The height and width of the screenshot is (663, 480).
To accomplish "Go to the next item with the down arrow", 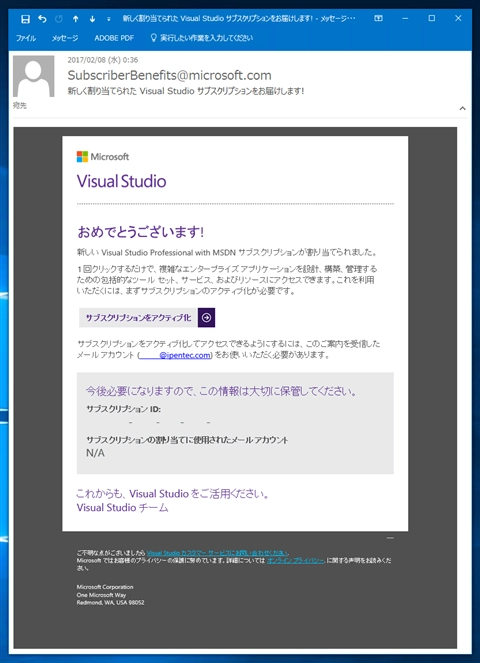I will pos(92,19).
